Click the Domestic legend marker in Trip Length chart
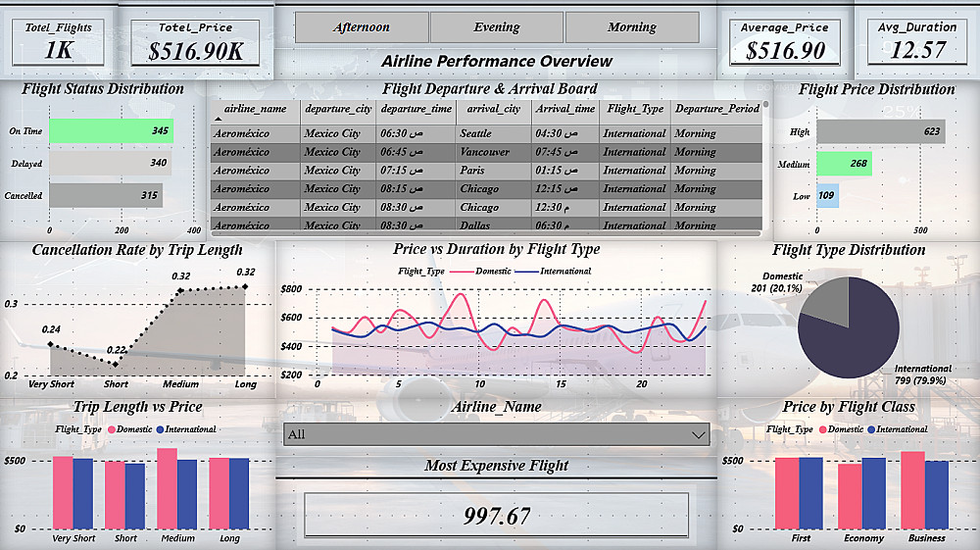The image size is (980, 550). [112, 429]
